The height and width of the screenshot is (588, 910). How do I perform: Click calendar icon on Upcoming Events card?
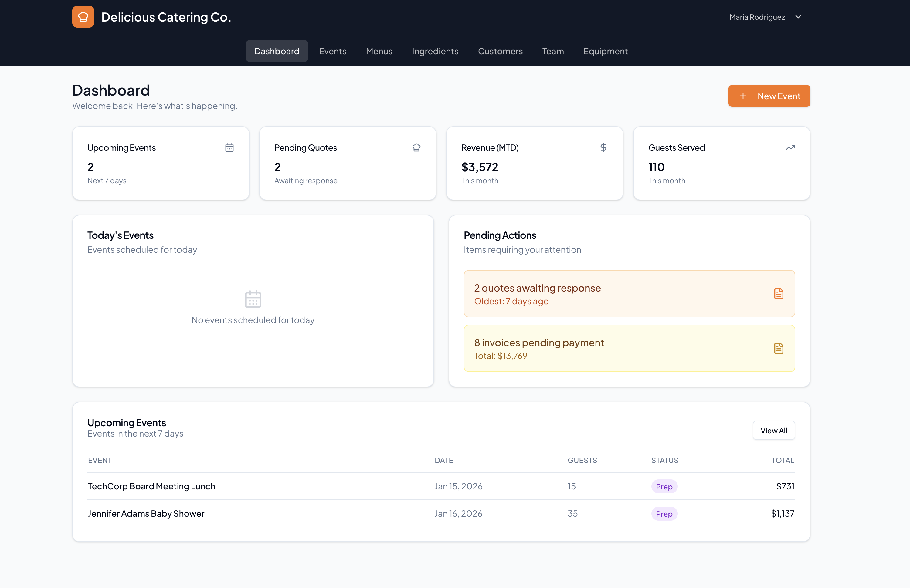pyautogui.click(x=229, y=147)
